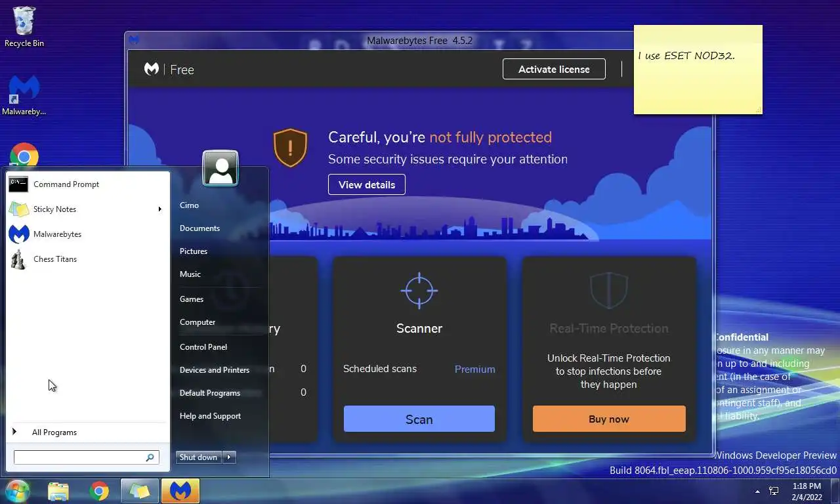840x504 pixels.
Task: Open Control Panel from Start menu
Action: 203,347
